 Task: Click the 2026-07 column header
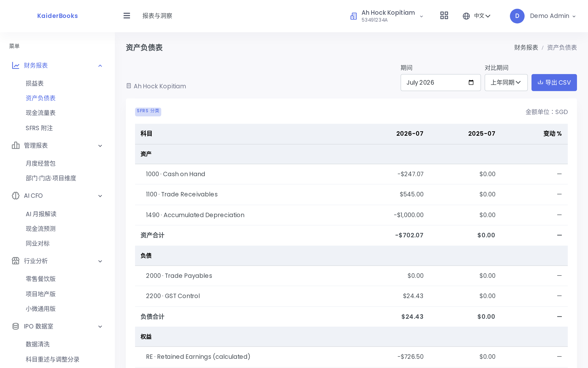point(410,134)
